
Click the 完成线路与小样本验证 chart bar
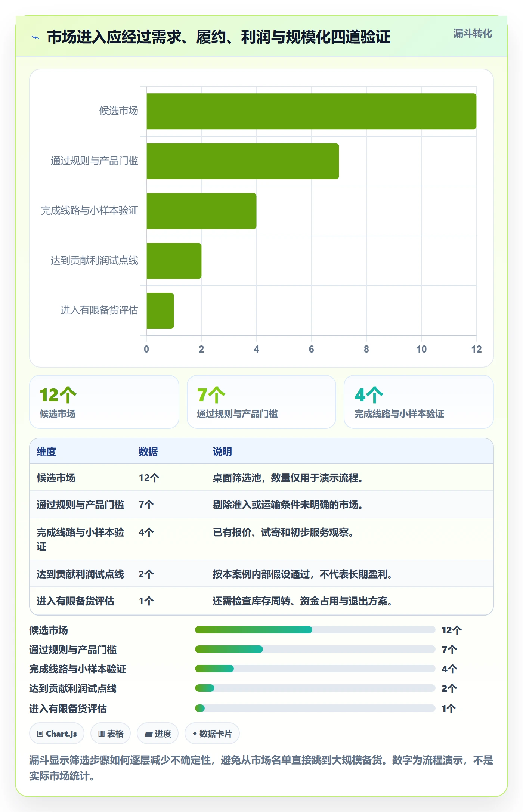(201, 211)
